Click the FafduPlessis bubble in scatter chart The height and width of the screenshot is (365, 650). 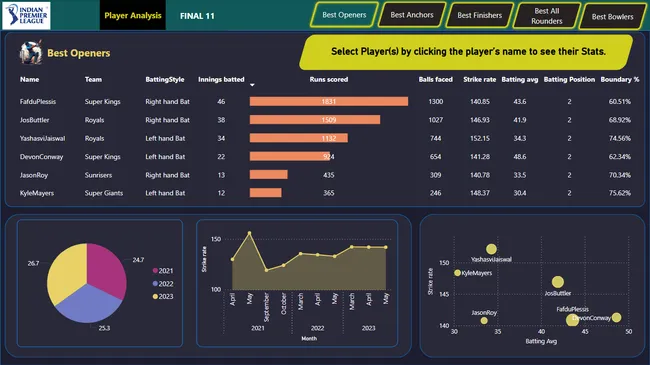point(572,320)
